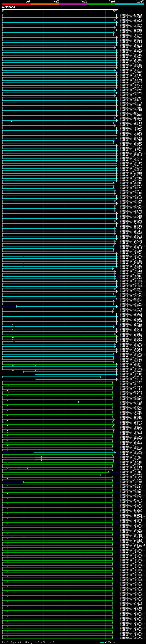146x644 pixels.
Task: Click the purple ~60% identity legend segment
Action: pyautogui.click(x=73, y=4)
